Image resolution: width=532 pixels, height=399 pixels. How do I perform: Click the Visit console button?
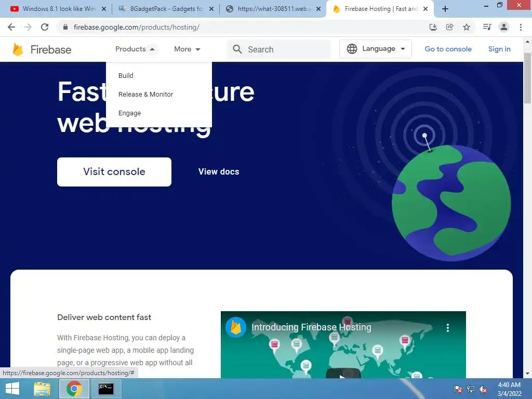114,171
